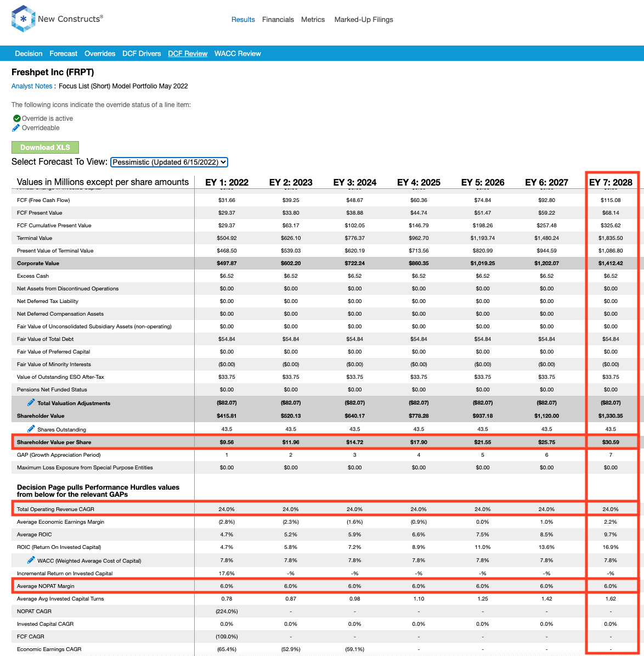644x656 pixels.
Task: Select the DCF Review tab
Action: [188, 54]
